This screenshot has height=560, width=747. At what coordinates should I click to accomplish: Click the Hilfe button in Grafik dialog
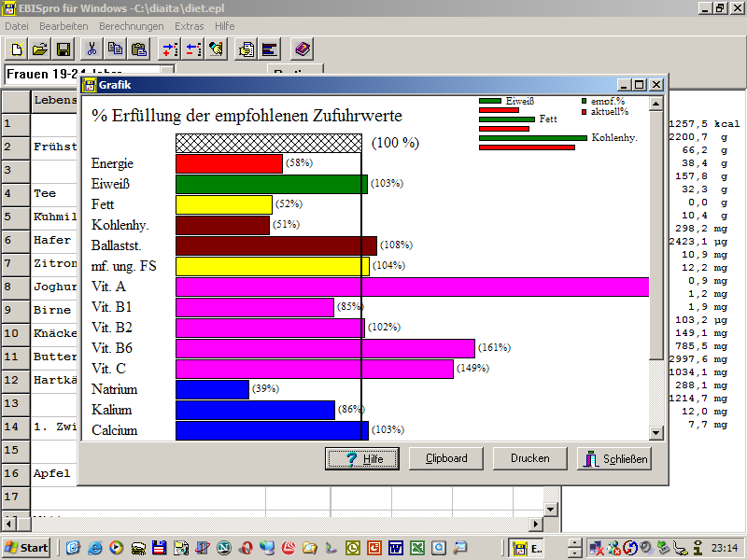pyautogui.click(x=361, y=459)
